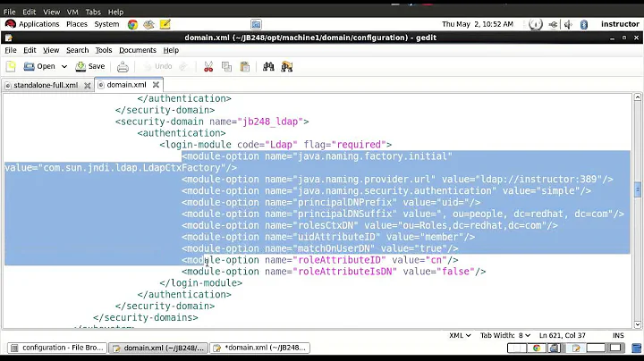Open the Applications menu in the panel

coord(32,24)
